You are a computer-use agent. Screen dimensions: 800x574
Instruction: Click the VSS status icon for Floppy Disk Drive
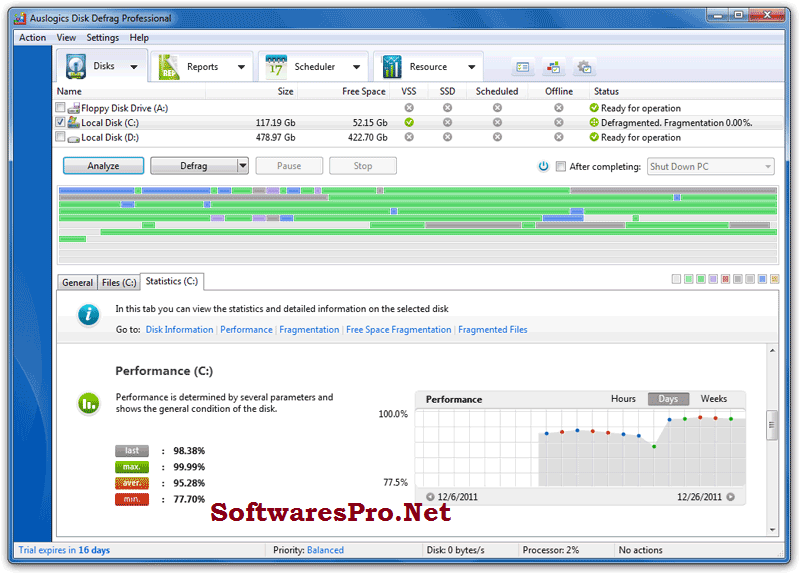click(x=409, y=108)
